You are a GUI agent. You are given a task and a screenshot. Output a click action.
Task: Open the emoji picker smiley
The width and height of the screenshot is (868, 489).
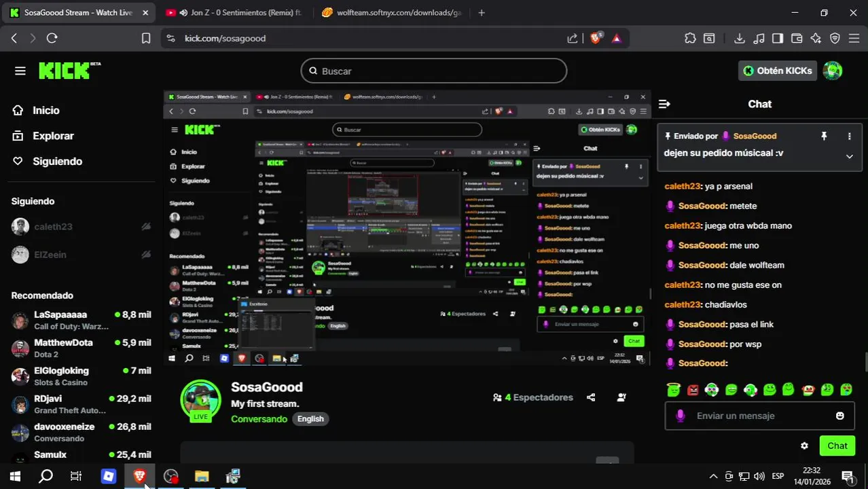[839, 416]
